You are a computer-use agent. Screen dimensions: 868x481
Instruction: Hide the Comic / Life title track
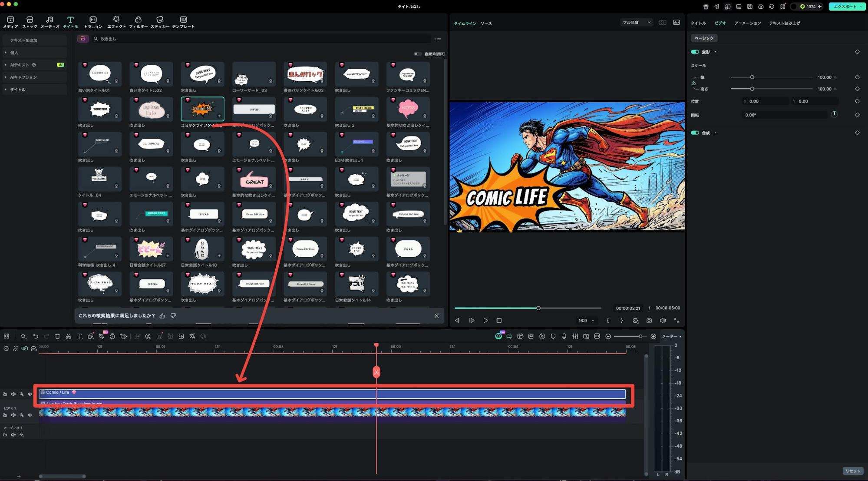coord(30,394)
